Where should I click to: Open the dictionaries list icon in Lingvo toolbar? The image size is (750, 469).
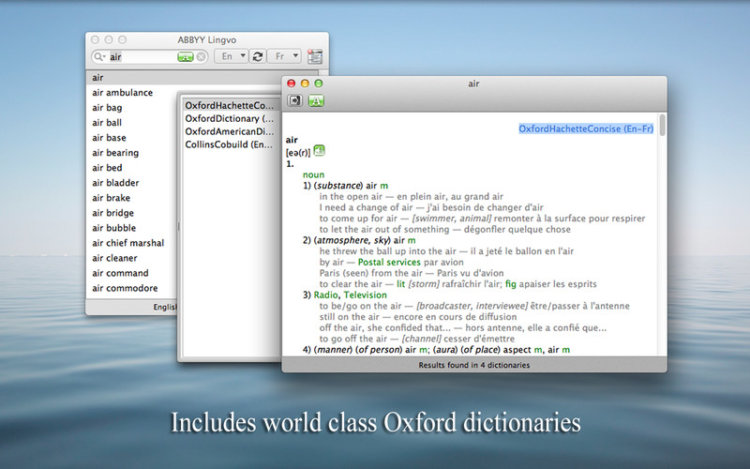point(314,56)
